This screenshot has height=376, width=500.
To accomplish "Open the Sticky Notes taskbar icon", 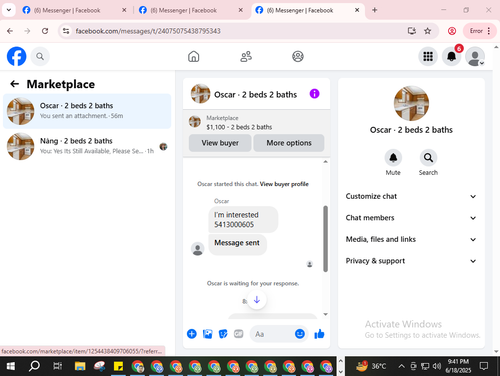I will (118, 366).
